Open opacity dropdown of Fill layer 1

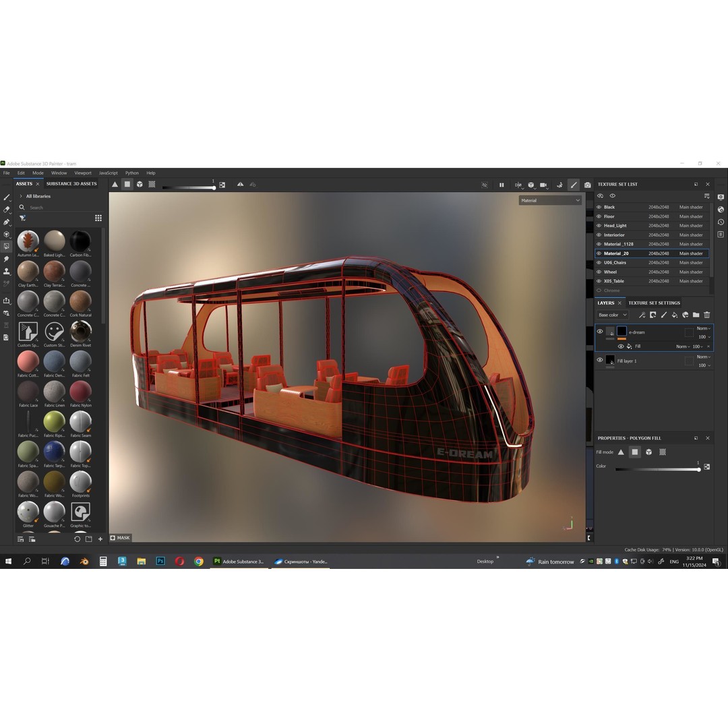704,365
